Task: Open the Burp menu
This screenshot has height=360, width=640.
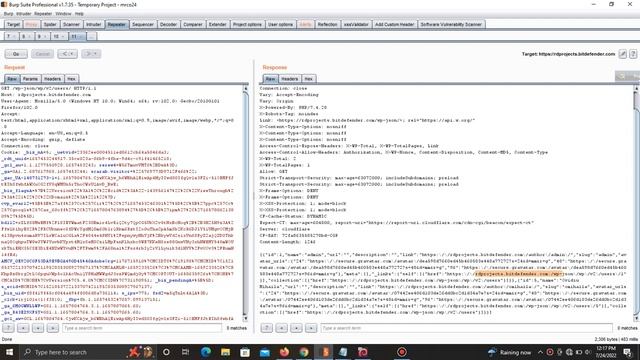Action: [8, 13]
